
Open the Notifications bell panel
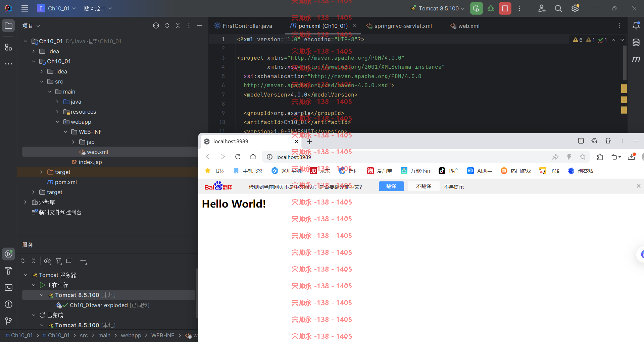pos(636,26)
